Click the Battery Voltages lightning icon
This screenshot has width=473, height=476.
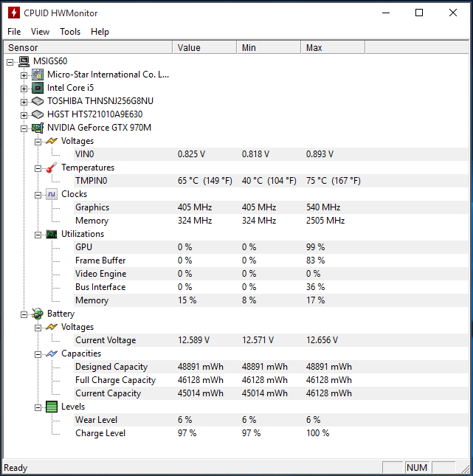[52, 327]
